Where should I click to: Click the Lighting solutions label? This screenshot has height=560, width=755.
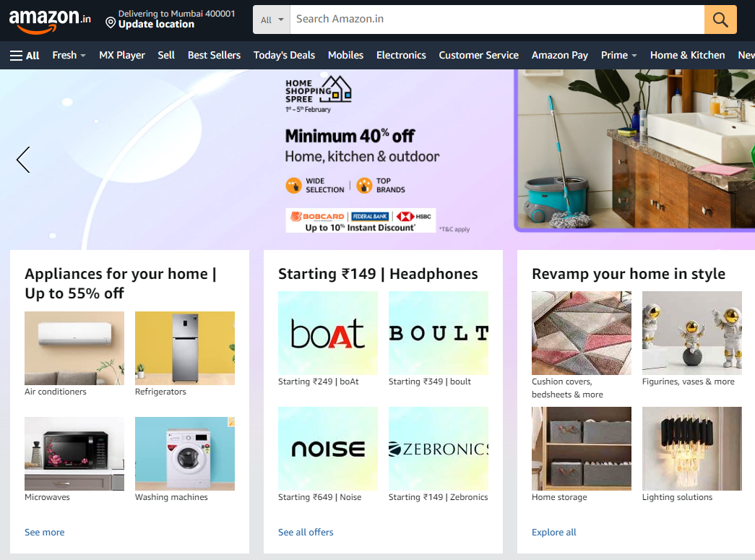click(x=677, y=497)
